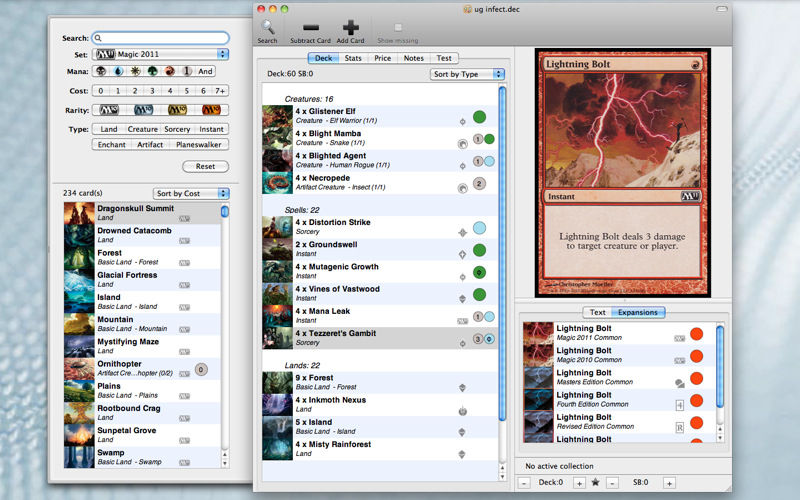
Task: Switch to the Expansions tab
Action: point(638,312)
